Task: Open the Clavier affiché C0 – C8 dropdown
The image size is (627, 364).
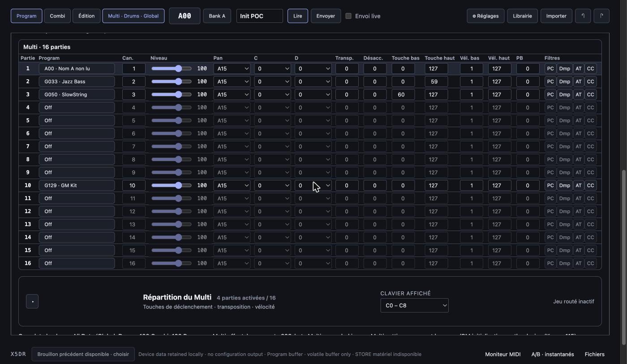Action: pos(414,305)
